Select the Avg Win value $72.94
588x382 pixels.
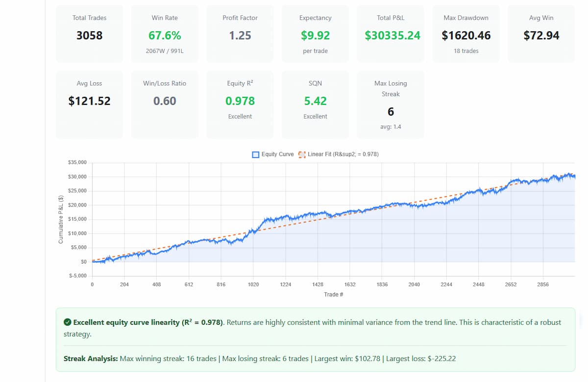point(541,35)
